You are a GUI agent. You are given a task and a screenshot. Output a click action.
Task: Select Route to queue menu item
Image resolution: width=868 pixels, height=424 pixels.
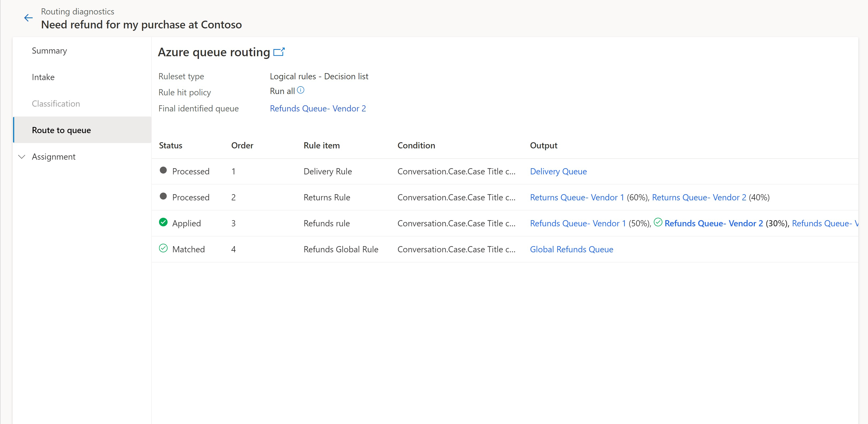pos(62,130)
